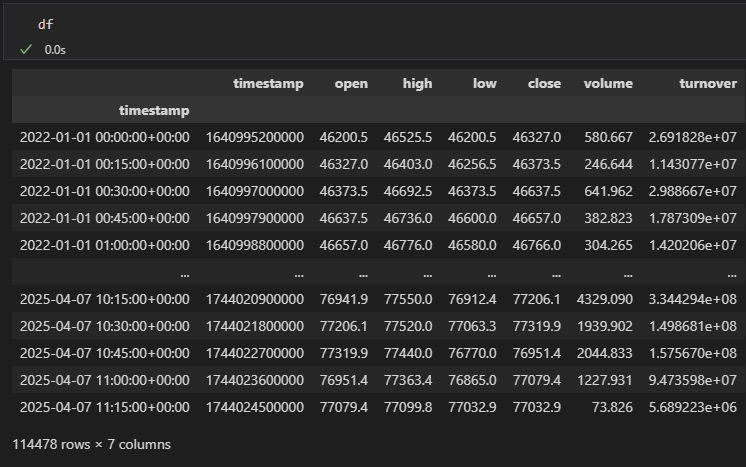This screenshot has height=467, width=746.
Task: Select the volume column header
Action: click(x=608, y=84)
